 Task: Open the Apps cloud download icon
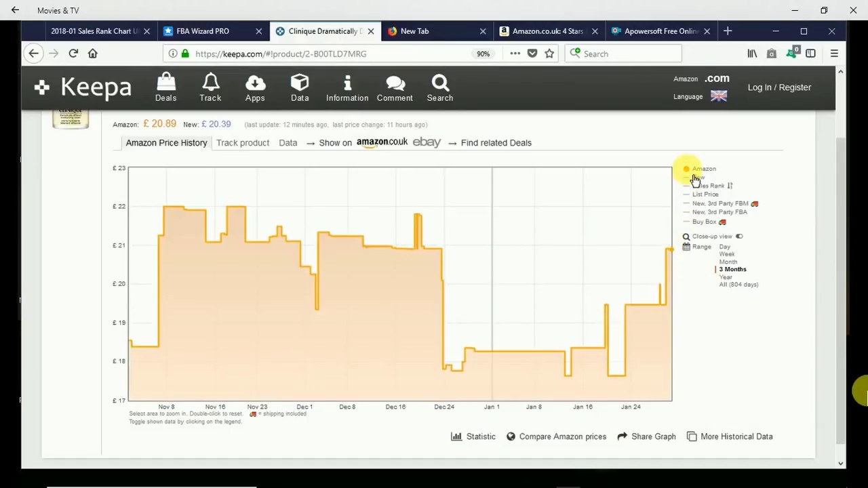pyautogui.click(x=255, y=87)
